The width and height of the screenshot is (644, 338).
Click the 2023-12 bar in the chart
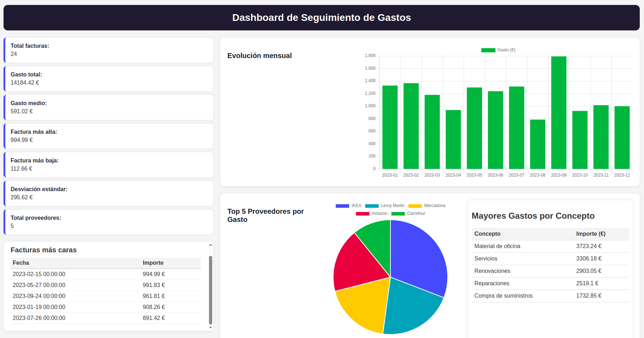pos(622,138)
